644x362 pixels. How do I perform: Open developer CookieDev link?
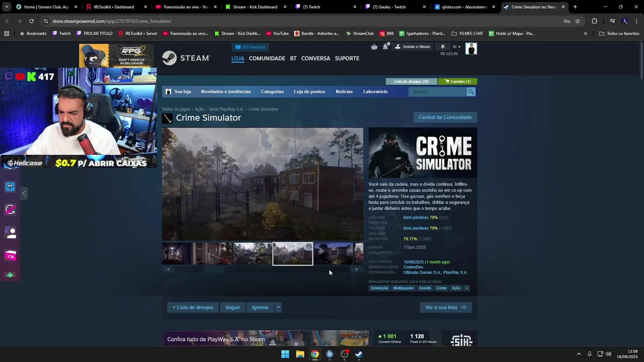[413, 267]
